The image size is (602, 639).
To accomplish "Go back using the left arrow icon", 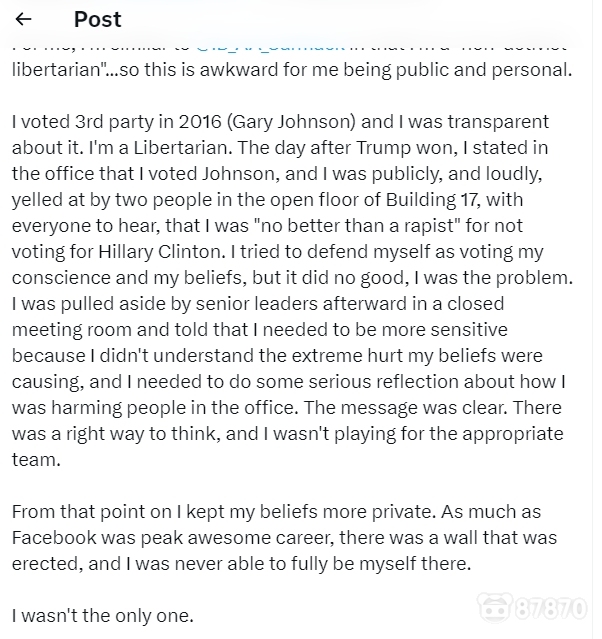I will 23,19.
